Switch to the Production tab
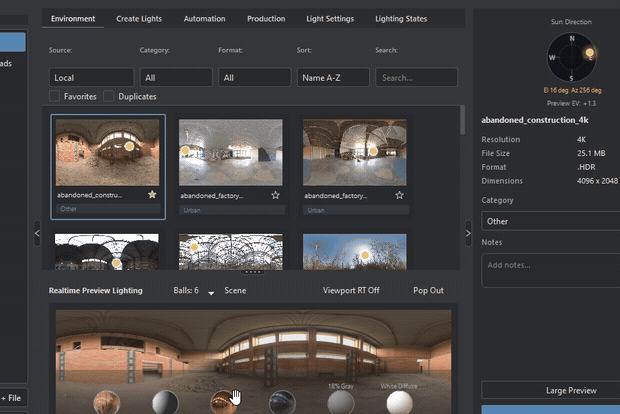620x414 pixels. pos(266,19)
